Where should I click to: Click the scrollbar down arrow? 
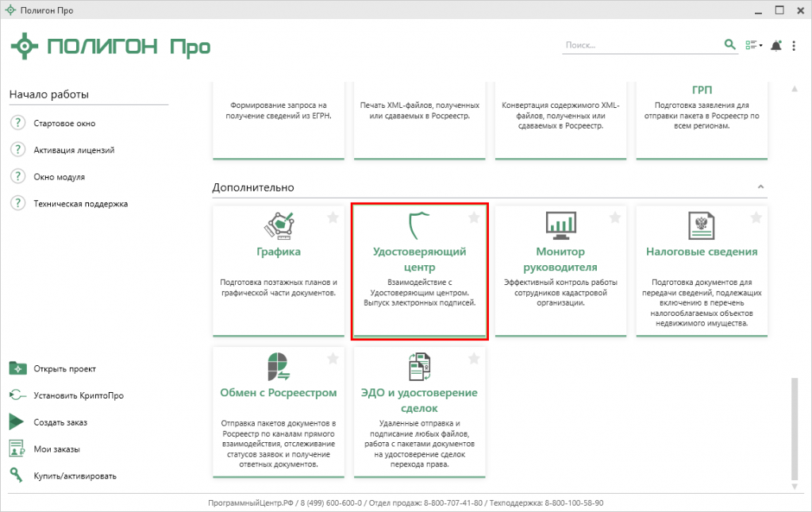[795, 487]
